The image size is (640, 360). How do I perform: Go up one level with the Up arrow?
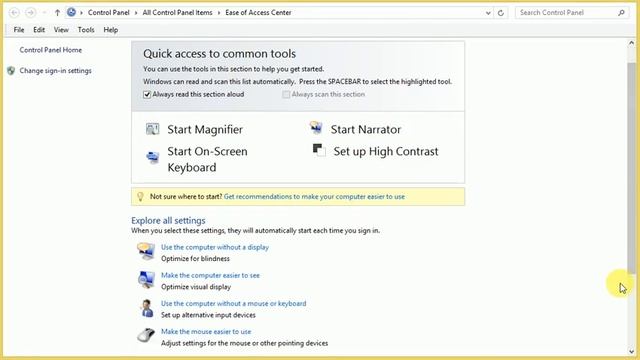pyautogui.click(x=57, y=13)
